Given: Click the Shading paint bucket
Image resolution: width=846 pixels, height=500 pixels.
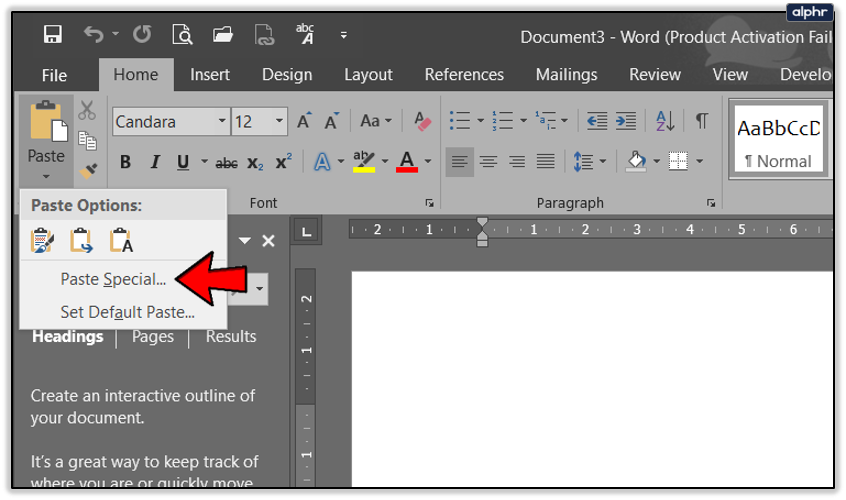Looking at the screenshot, I should [x=636, y=162].
